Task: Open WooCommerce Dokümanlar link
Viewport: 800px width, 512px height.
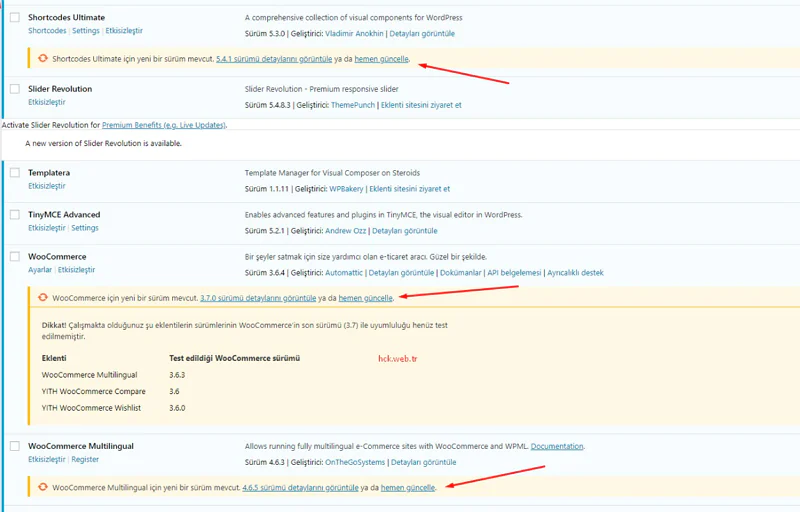Action: point(461,273)
